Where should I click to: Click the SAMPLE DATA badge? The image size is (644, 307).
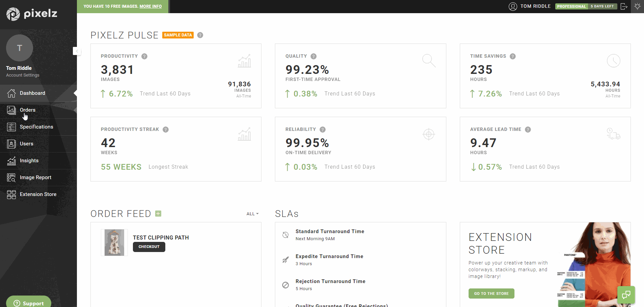pos(178,35)
